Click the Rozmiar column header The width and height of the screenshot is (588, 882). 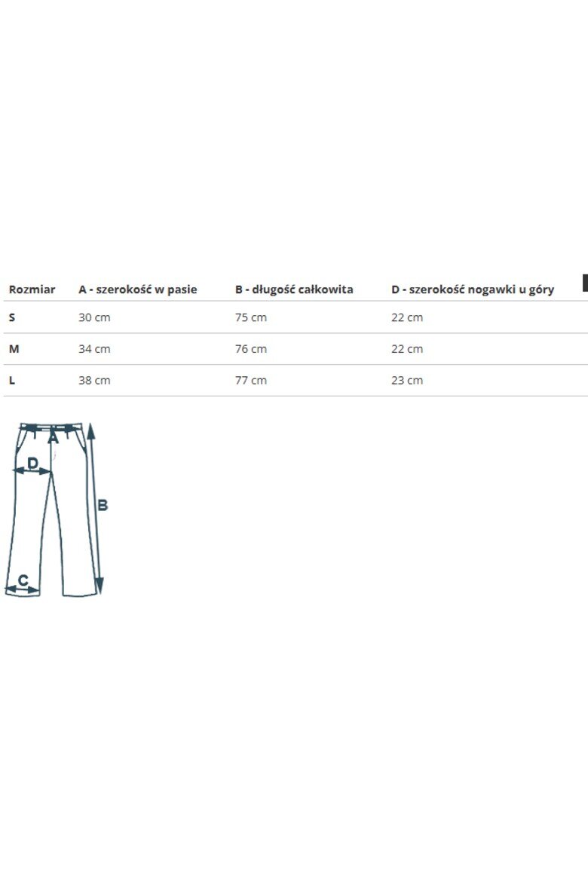pyautogui.click(x=32, y=289)
